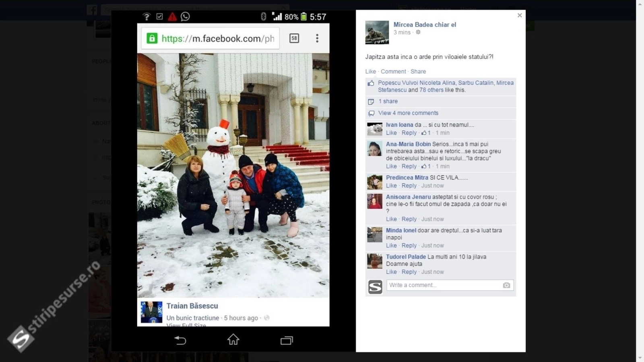Screen dimensions: 644x362
Task: Click the Write a comment field
Action: pyautogui.click(x=443, y=285)
